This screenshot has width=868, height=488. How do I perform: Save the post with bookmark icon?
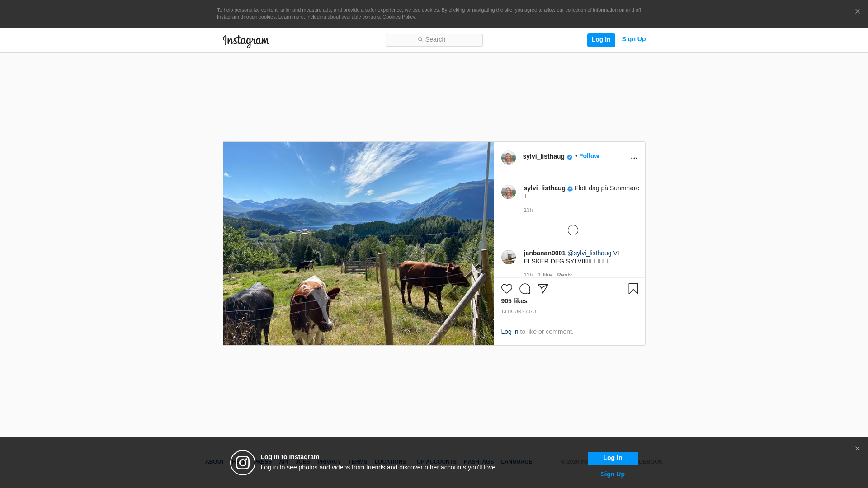click(633, 289)
